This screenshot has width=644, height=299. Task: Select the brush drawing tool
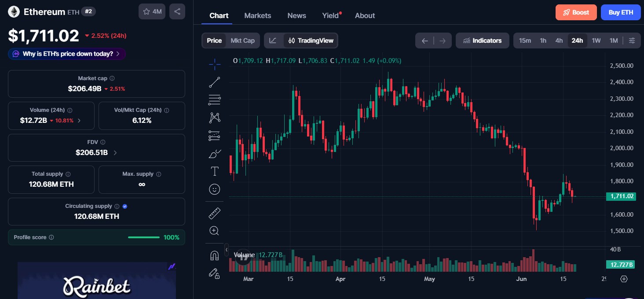(215, 154)
